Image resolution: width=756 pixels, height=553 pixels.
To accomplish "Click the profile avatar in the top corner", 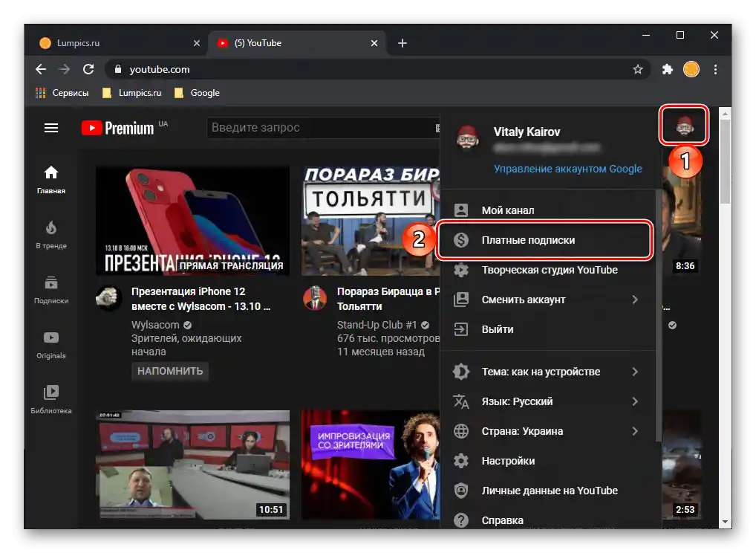I will point(683,126).
